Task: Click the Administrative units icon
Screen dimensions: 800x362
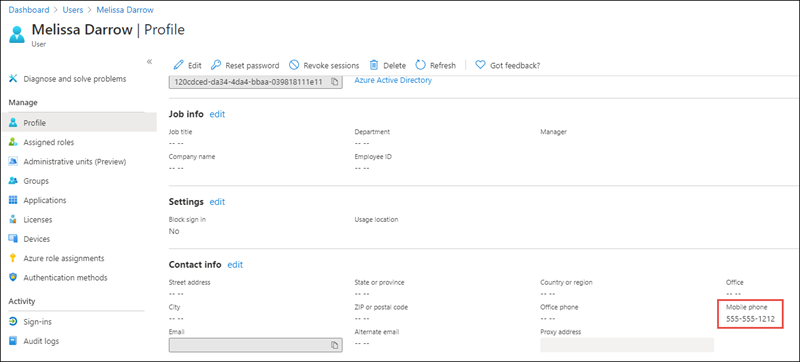Action: pos(13,162)
